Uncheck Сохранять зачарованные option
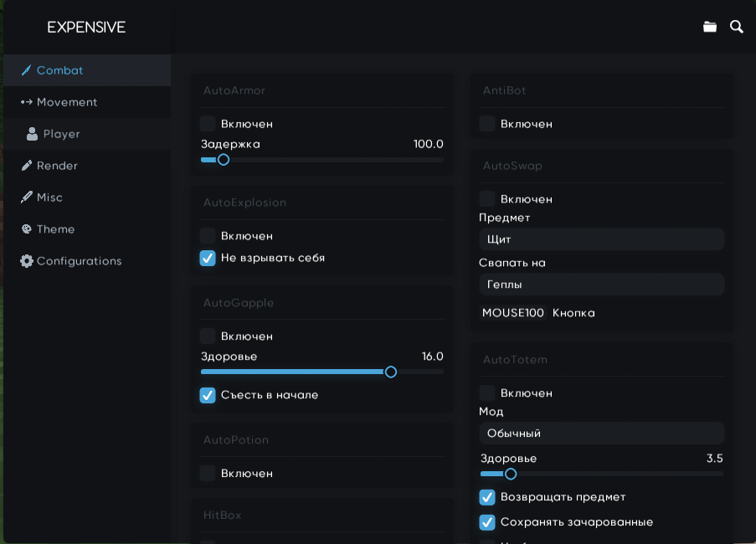The width and height of the screenshot is (756, 544). click(487, 522)
